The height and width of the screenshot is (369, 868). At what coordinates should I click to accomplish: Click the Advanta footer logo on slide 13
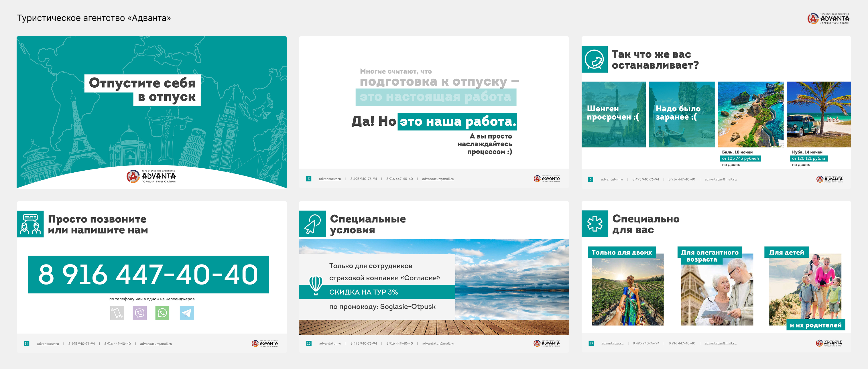point(829,343)
